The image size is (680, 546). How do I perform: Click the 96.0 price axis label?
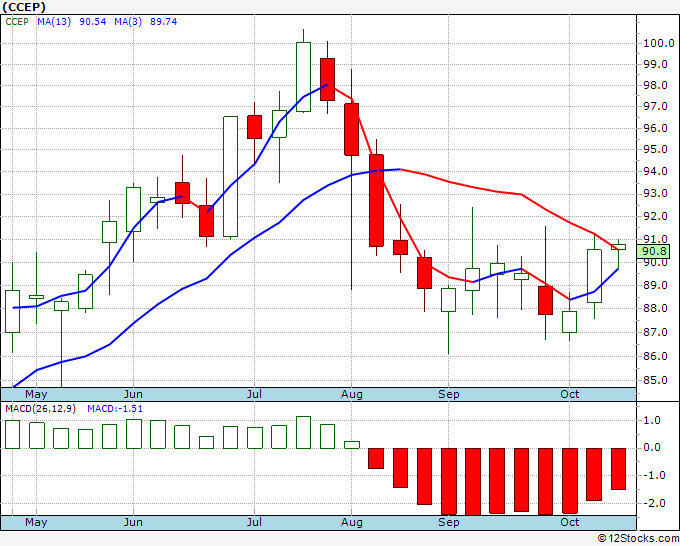655,128
